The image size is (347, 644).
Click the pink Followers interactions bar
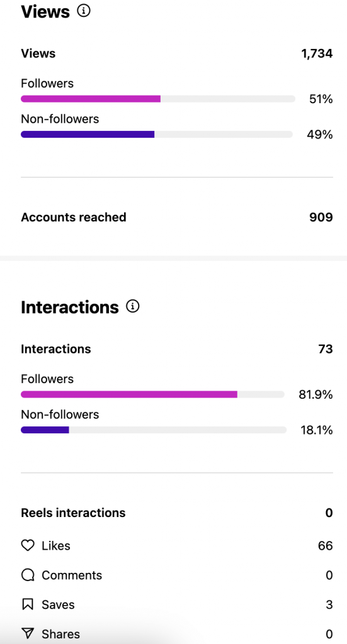point(129,394)
